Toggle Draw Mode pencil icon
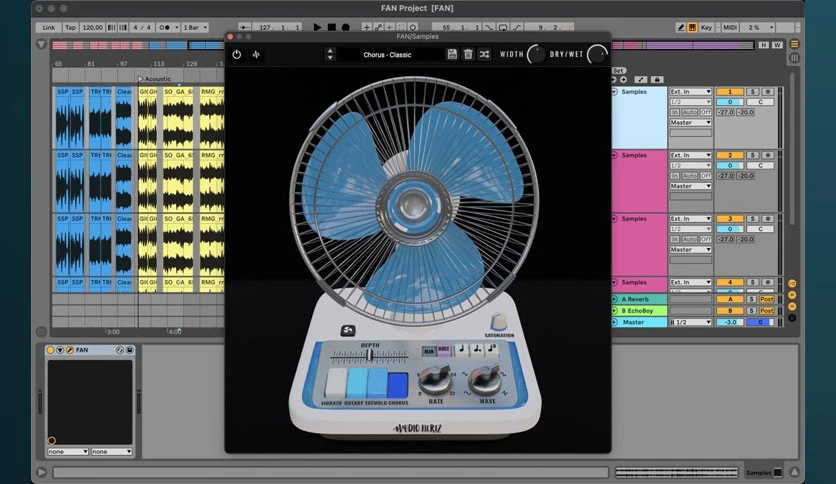Screen dimensions: 836x484 tap(681, 27)
